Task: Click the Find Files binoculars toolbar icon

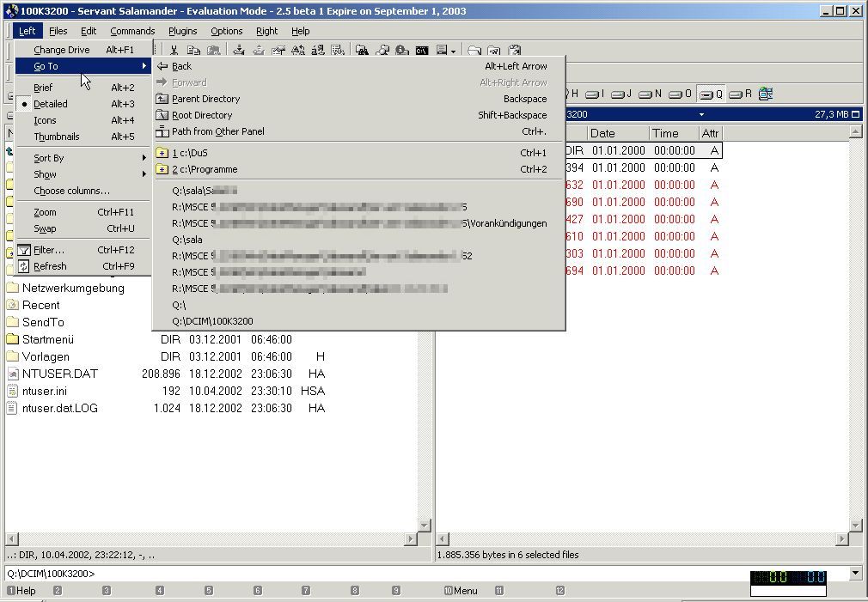Action: [362, 51]
